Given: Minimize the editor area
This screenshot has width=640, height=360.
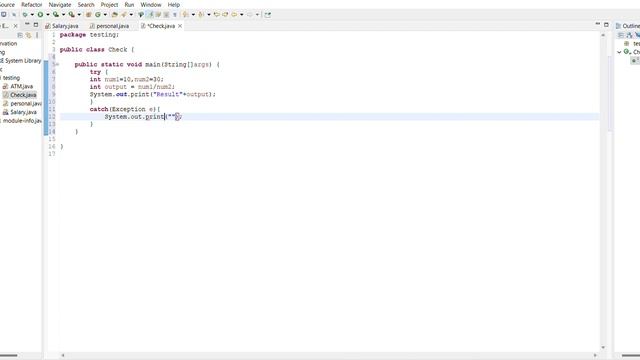Looking at the screenshot, I should click(598, 24).
